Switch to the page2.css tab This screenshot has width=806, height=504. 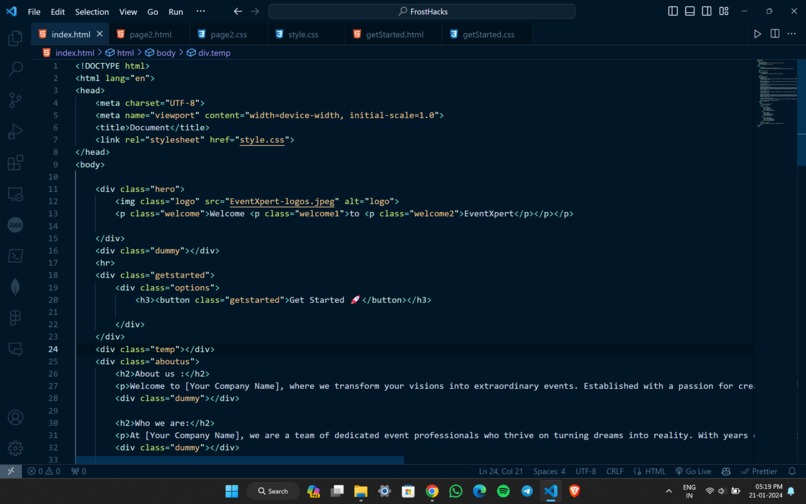[x=229, y=34]
